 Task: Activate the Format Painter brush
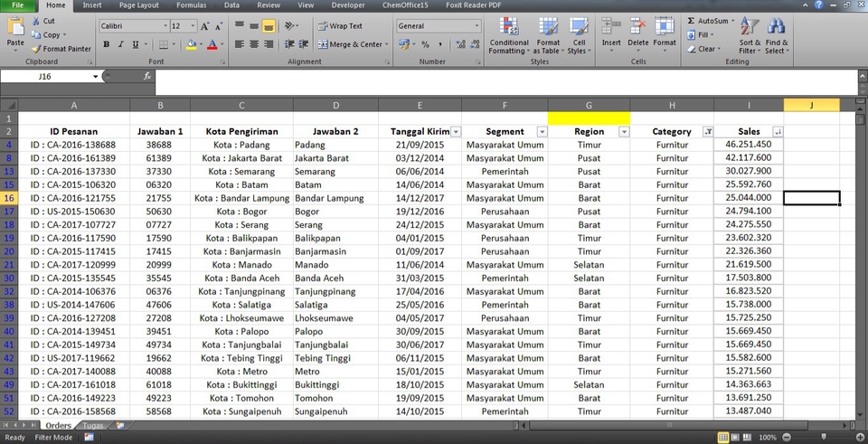[61, 49]
